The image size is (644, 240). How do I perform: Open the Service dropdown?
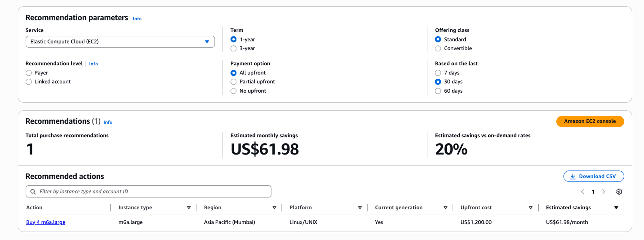click(x=120, y=42)
